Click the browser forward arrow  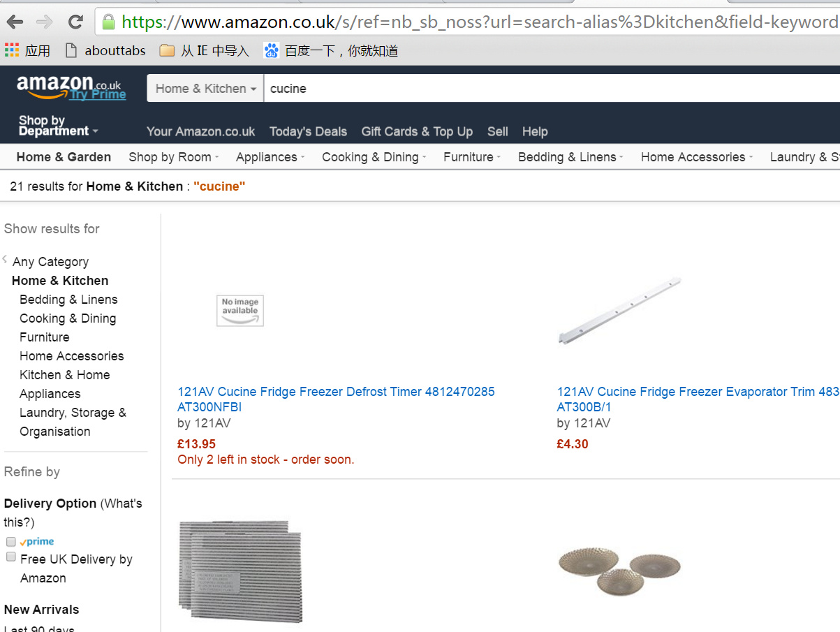[x=45, y=22]
